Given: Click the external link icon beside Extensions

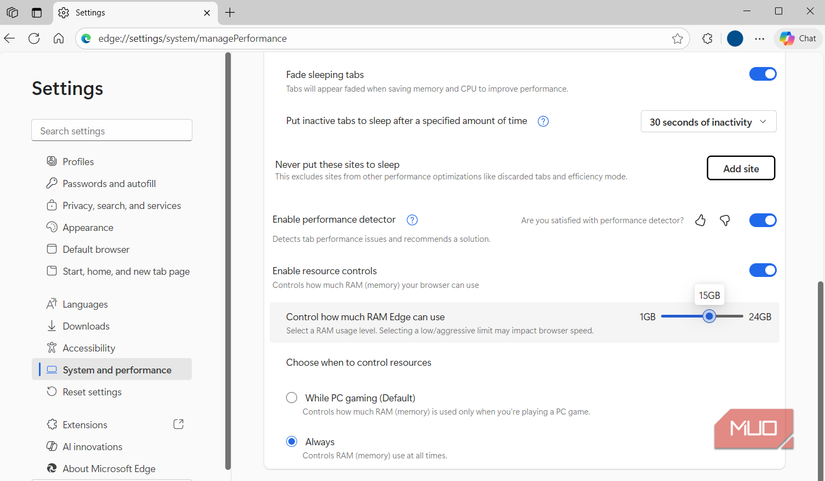Looking at the screenshot, I should point(178,424).
